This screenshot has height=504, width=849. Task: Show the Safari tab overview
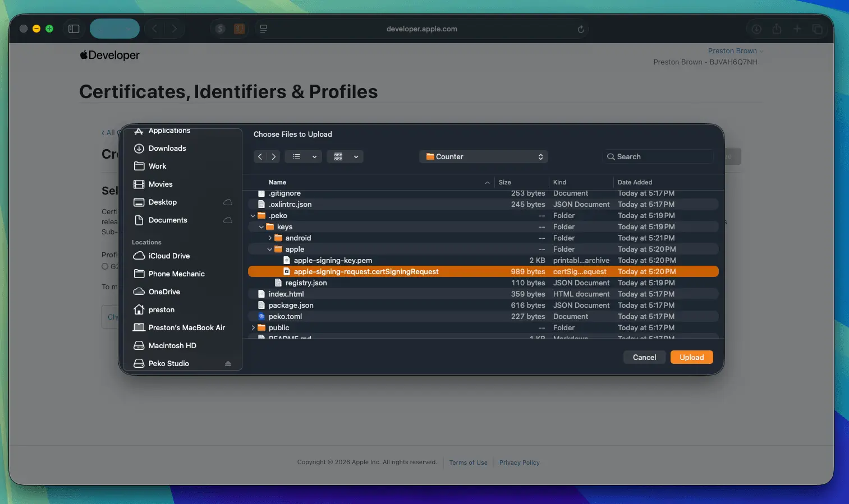(x=818, y=29)
